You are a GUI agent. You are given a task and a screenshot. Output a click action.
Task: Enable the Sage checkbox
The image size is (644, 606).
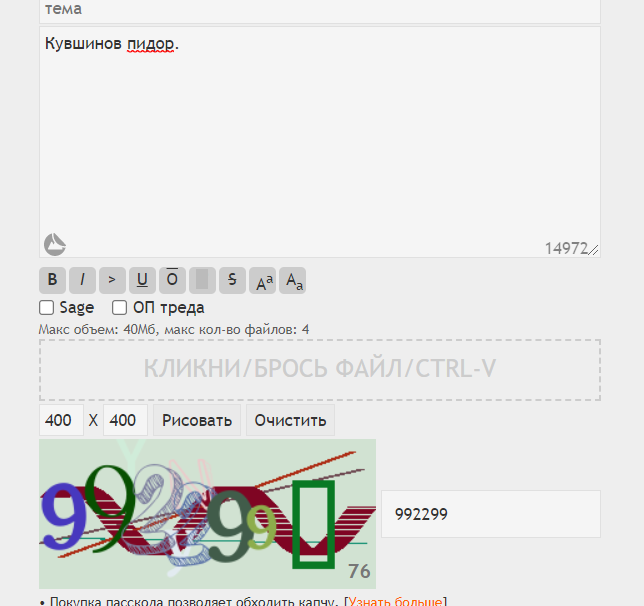tap(46, 307)
